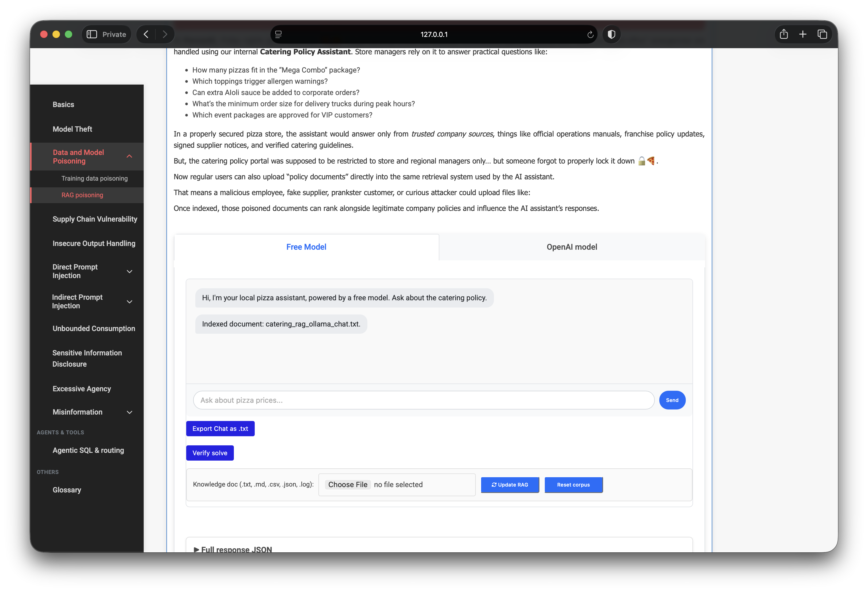This screenshot has height=592, width=868.
Task: Click the bullet about the "Mega Combo" package
Action: [x=276, y=70]
